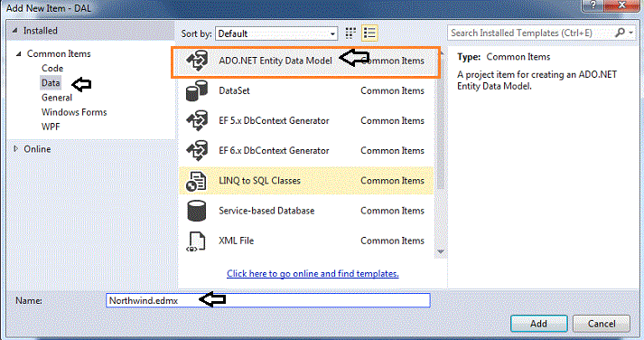The width and height of the screenshot is (644, 340).
Task: Click the Add button
Action: (x=539, y=324)
